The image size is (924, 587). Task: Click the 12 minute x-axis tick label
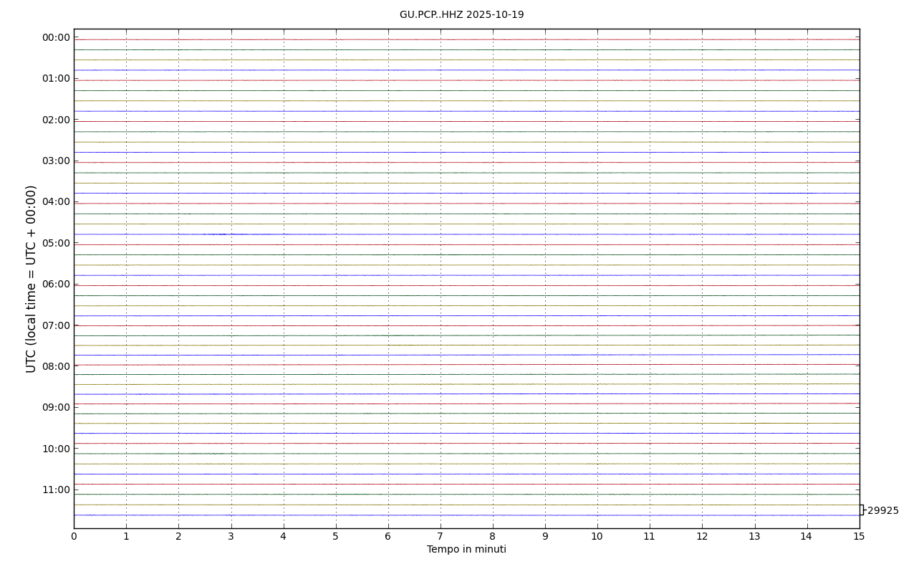coord(702,537)
